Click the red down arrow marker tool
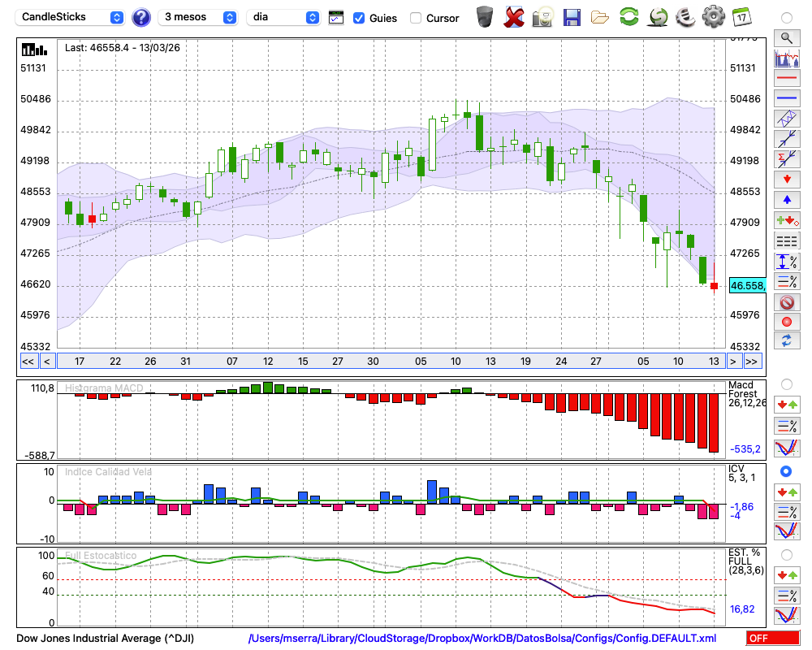812x650 pixels. coord(787,180)
